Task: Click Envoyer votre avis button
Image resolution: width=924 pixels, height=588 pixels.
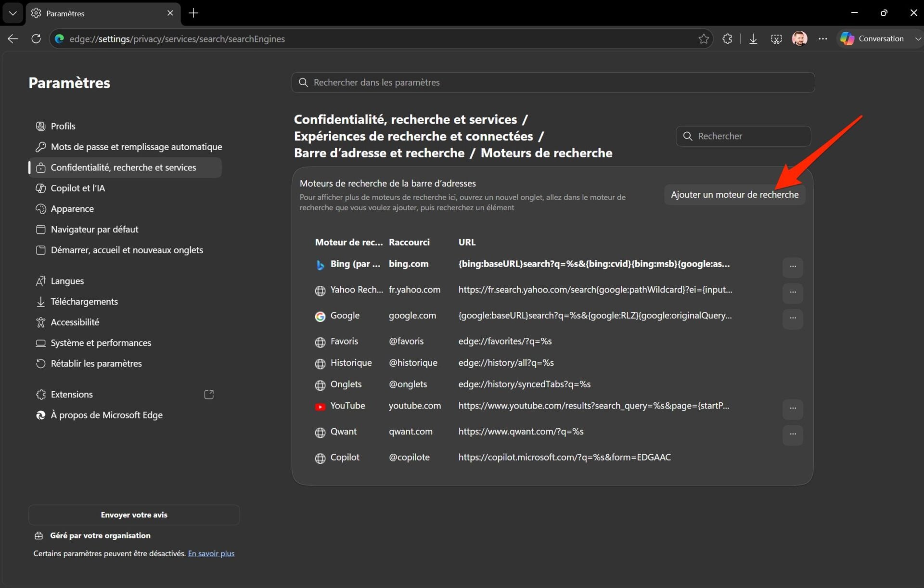Action: coord(134,515)
